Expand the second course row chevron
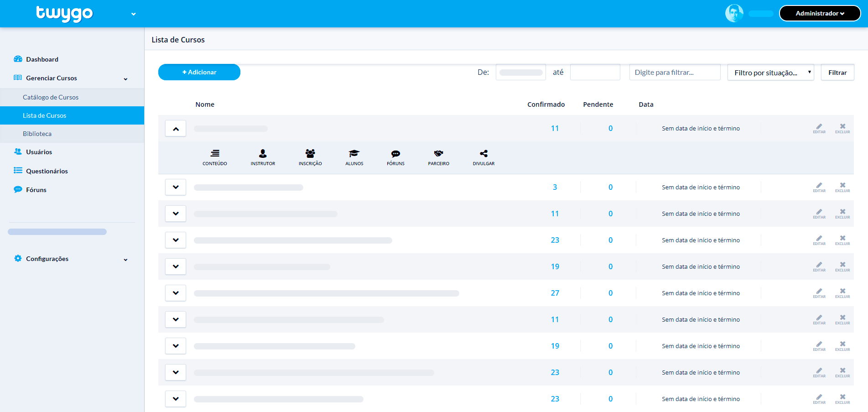 pyautogui.click(x=175, y=187)
